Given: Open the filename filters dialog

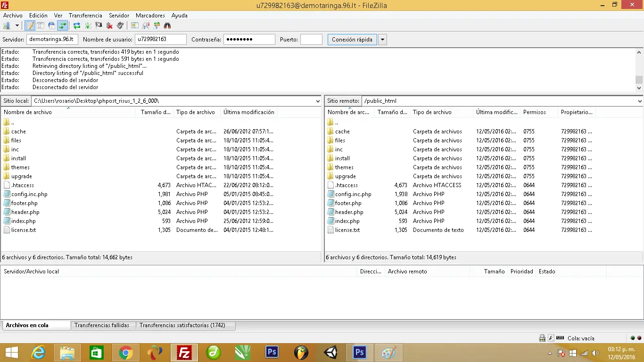Looking at the screenshot, I should [x=135, y=25].
